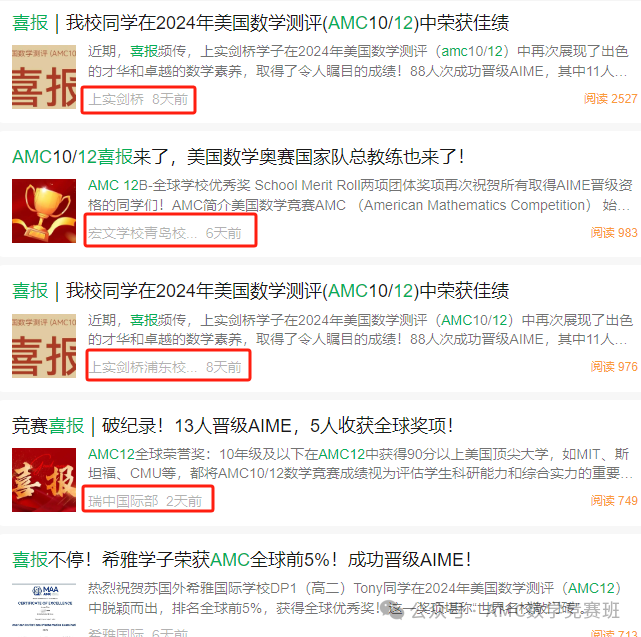Open the 宏文学校青岛校 source name
The image size is (641, 637).
pyautogui.click(x=142, y=233)
